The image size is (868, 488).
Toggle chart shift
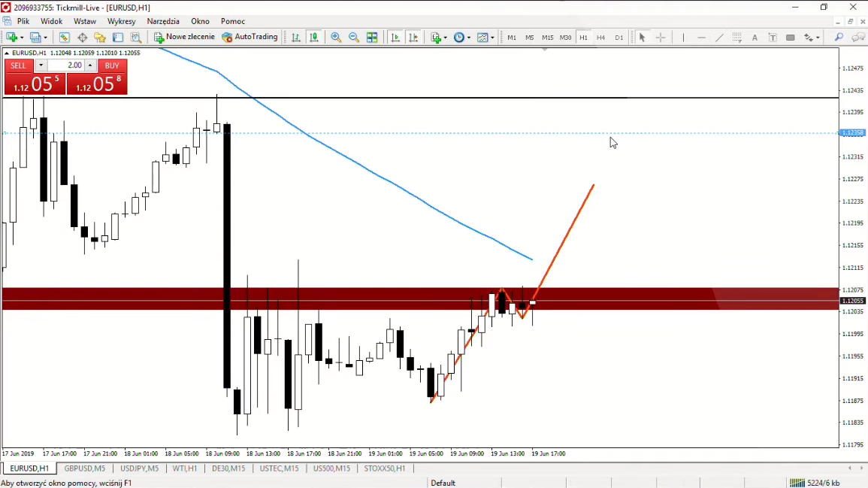point(413,37)
